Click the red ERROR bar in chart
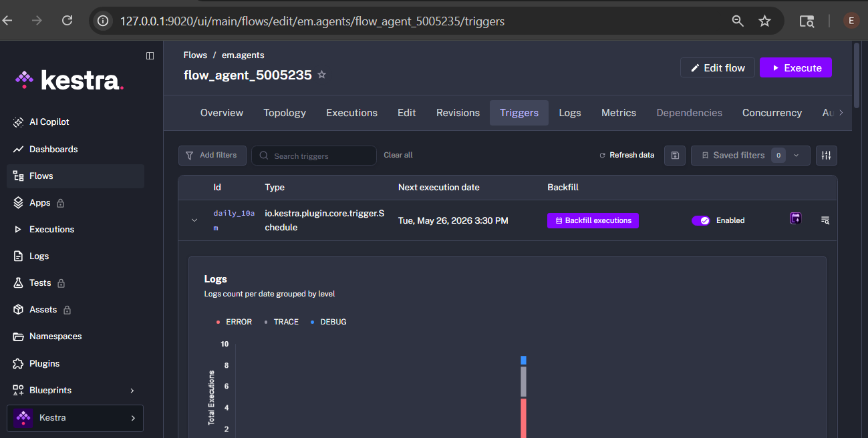Image resolution: width=868 pixels, height=438 pixels. click(x=524, y=418)
